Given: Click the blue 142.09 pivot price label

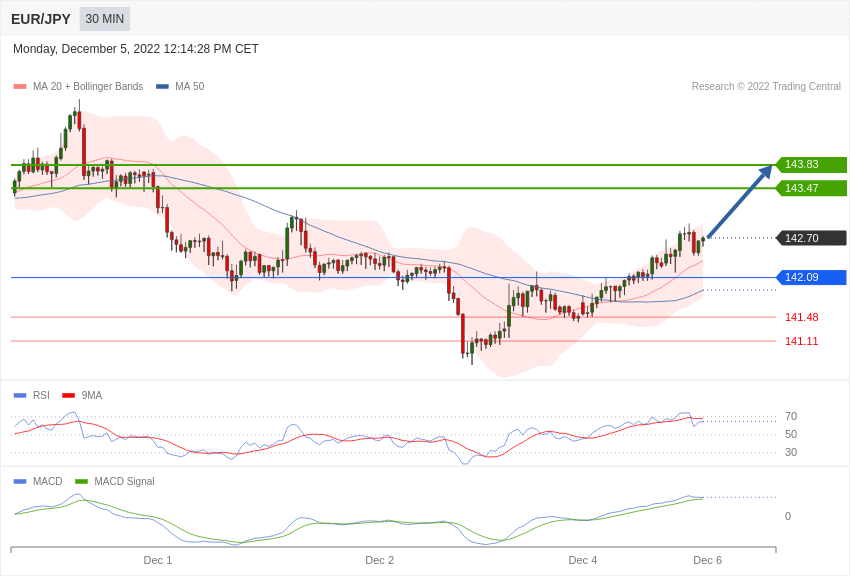Looking at the screenshot, I should (x=812, y=277).
